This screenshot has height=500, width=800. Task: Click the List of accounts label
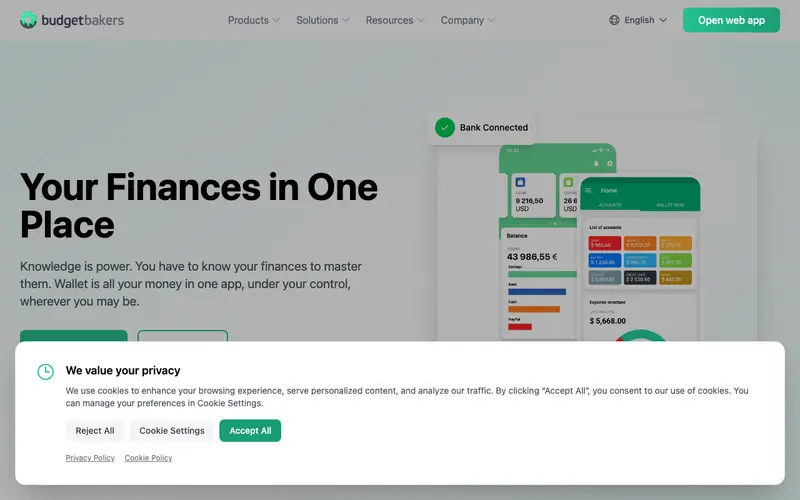click(605, 227)
